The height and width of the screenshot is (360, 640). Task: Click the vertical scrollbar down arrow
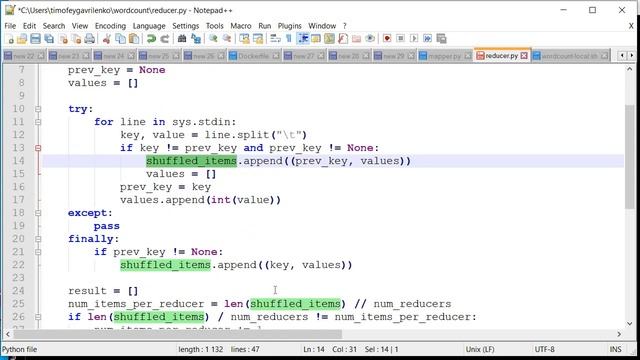(629, 324)
